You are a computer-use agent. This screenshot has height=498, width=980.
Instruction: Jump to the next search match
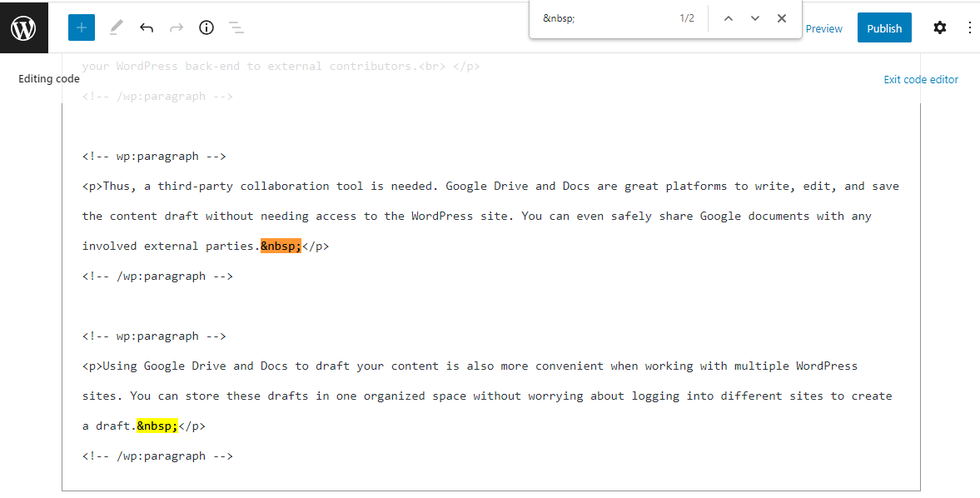pyautogui.click(x=754, y=18)
